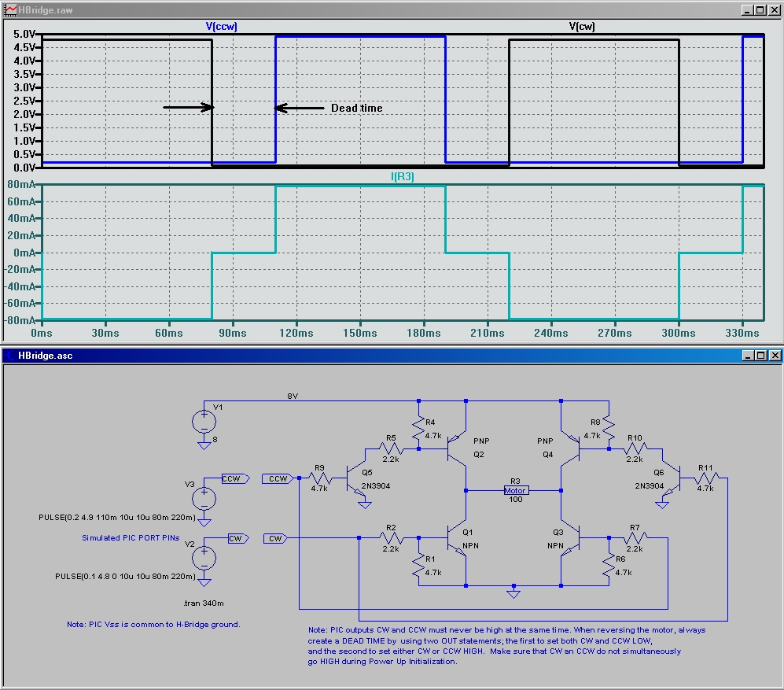Click V2's PULSE(0.1 4.8 0...) value text
784x690 pixels.
125,577
